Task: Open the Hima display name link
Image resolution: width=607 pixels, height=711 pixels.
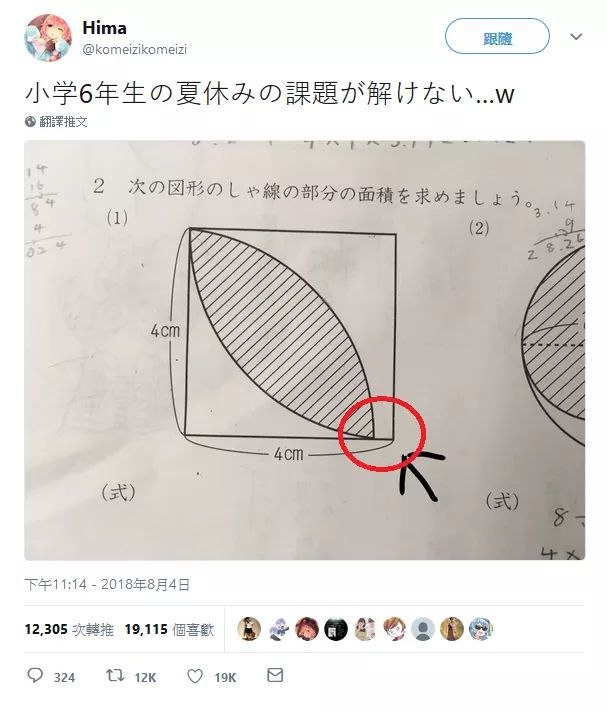Action: (x=104, y=28)
